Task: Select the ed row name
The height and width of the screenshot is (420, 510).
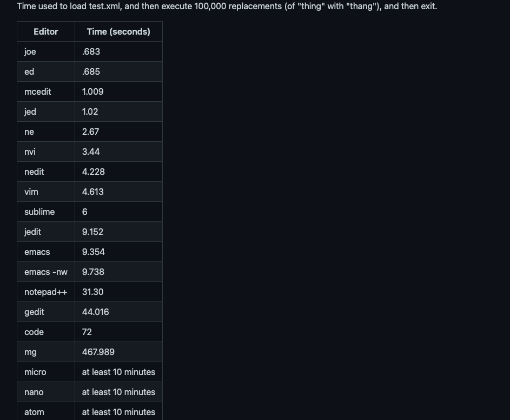Action: tap(46, 71)
